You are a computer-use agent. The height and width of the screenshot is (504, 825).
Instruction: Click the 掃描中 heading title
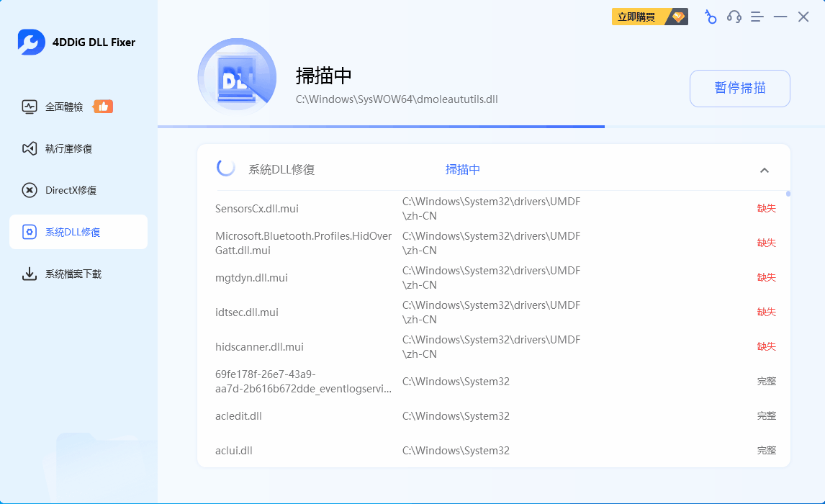(x=323, y=76)
